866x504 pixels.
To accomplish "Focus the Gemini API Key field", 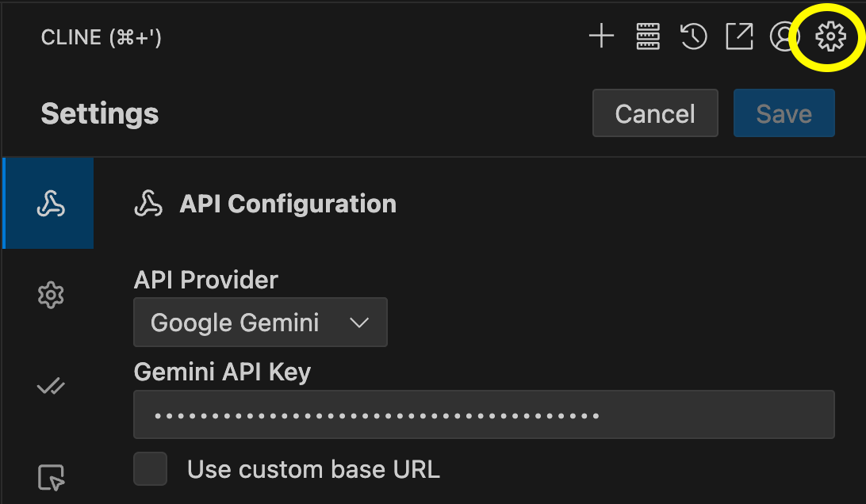I will coord(484,414).
